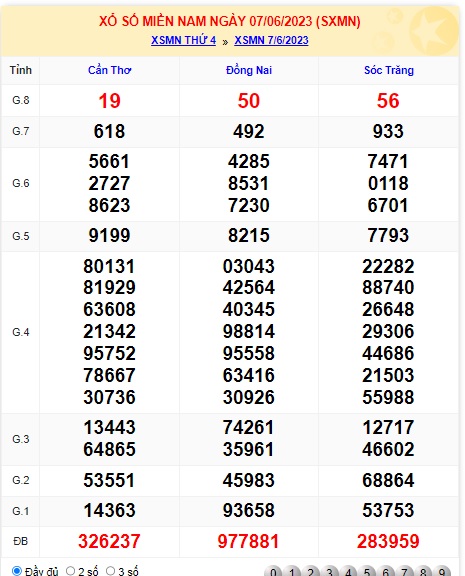The width and height of the screenshot is (465, 576).
Task: Select the 3 số radio option
Action: [111, 571]
